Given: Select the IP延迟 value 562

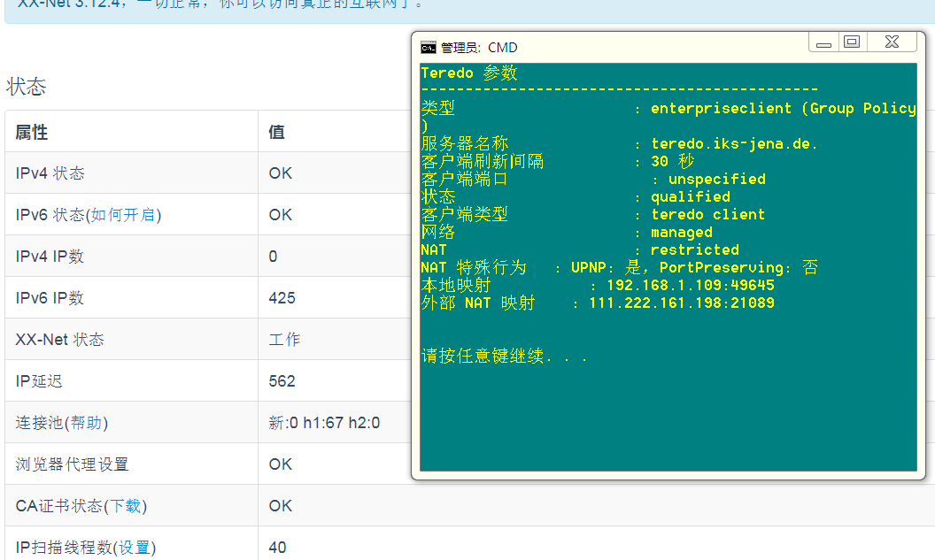Looking at the screenshot, I should click(x=282, y=380).
